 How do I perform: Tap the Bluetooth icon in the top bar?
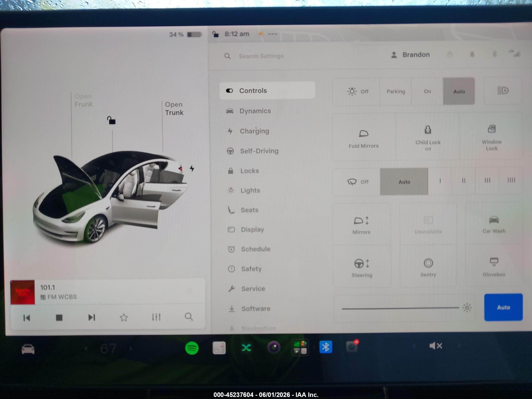click(494, 54)
